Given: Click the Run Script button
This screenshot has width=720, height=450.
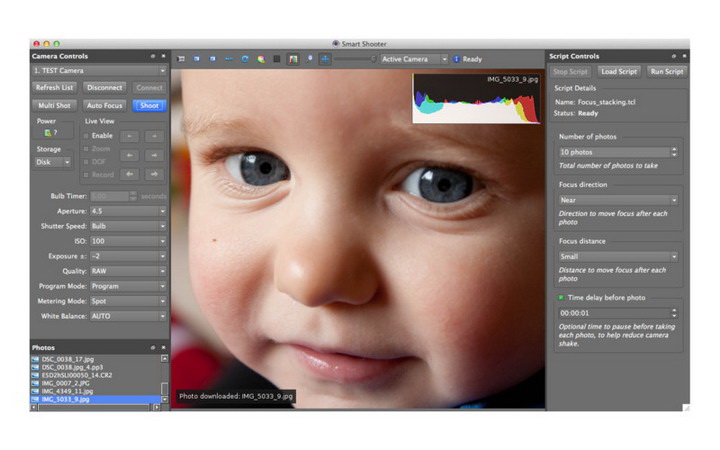Looking at the screenshot, I should (x=667, y=72).
